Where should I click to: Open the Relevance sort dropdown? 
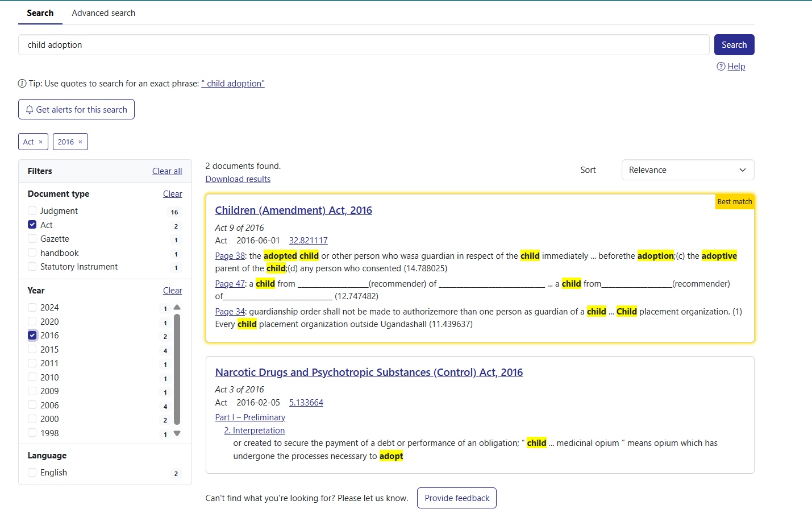(x=688, y=170)
